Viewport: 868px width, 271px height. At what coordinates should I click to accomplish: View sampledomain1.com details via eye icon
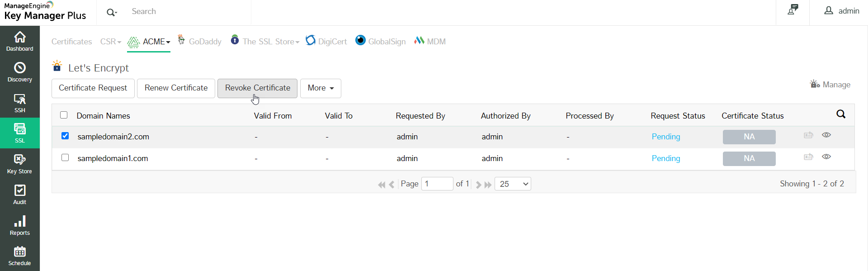coord(826,157)
